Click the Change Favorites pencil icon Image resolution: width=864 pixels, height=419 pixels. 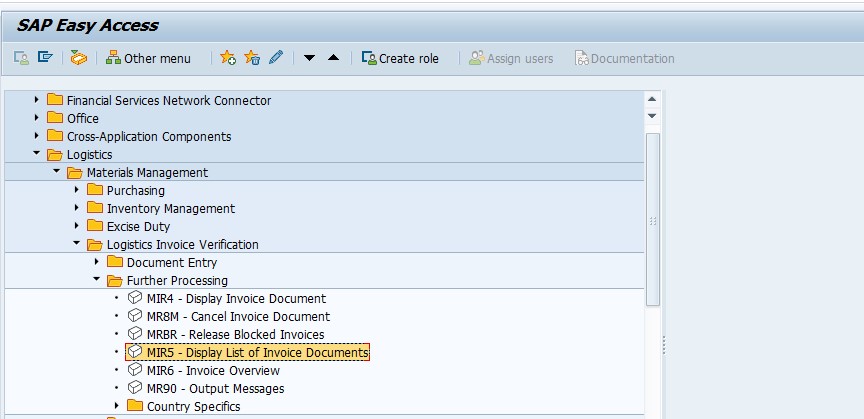[276, 57]
